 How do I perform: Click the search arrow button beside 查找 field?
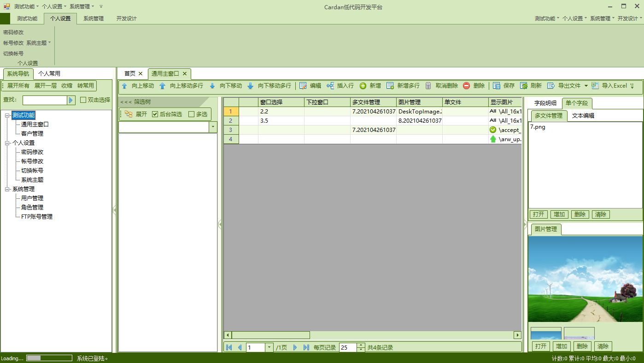coord(71,100)
